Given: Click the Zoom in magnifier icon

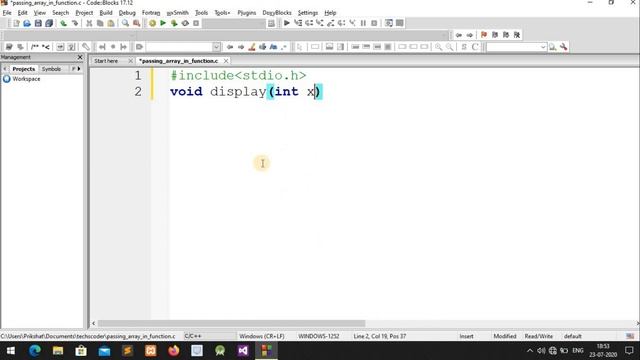Looking at the screenshot, I should coord(438,47).
